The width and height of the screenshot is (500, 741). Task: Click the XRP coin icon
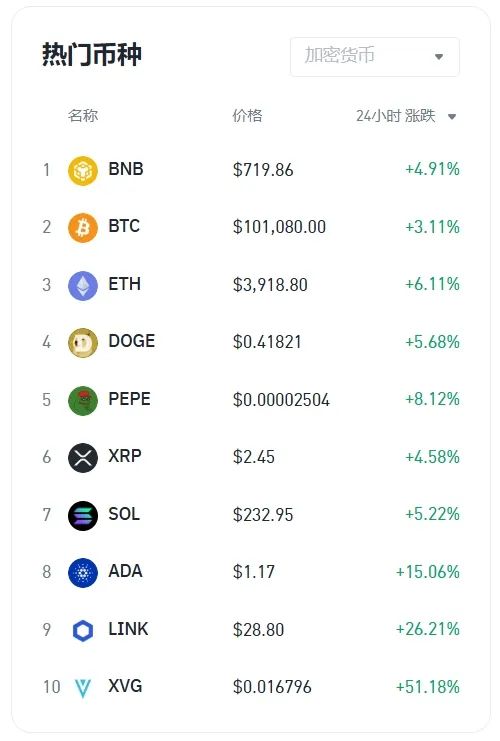[83, 458]
